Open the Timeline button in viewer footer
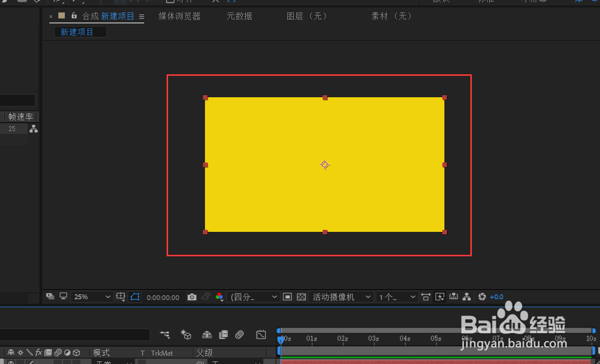The height and width of the screenshot is (364, 600). [453, 296]
